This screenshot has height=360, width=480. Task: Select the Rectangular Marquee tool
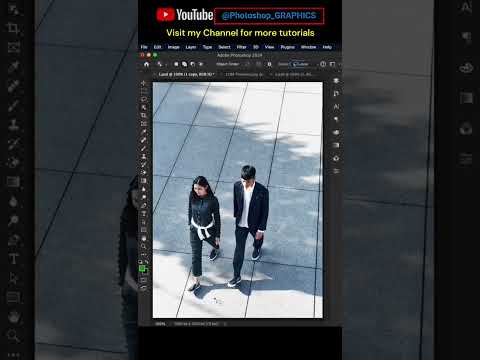point(144,91)
